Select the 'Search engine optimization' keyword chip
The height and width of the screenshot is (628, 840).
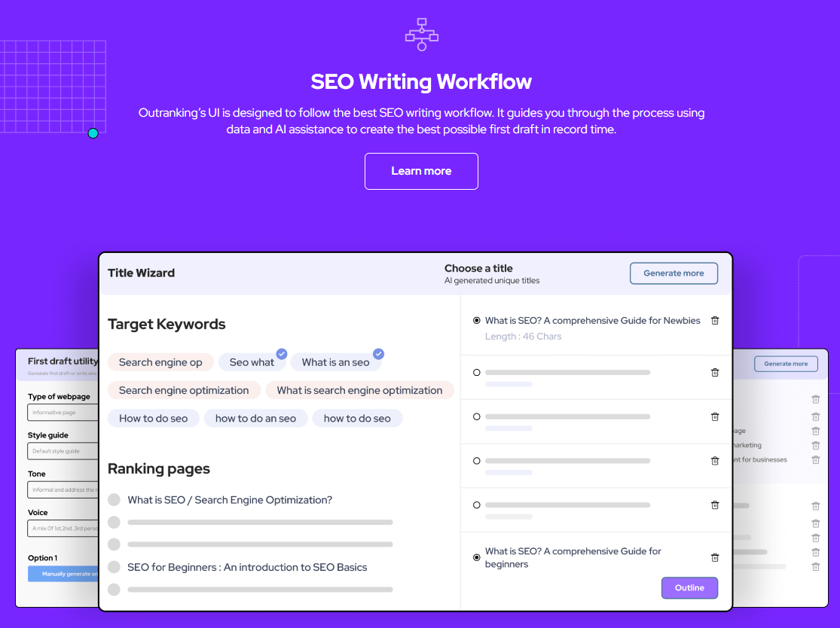point(184,390)
